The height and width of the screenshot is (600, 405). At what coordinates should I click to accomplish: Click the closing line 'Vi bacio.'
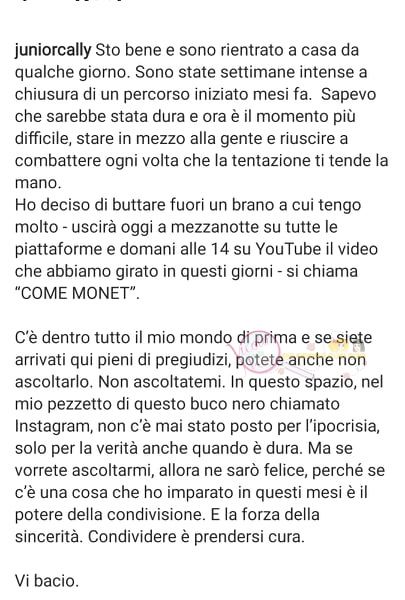coord(47,581)
